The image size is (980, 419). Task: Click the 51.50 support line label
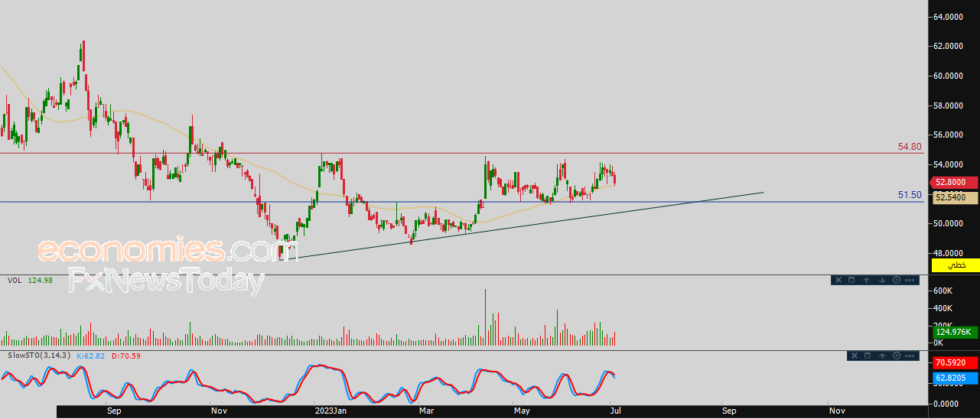tap(910, 195)
